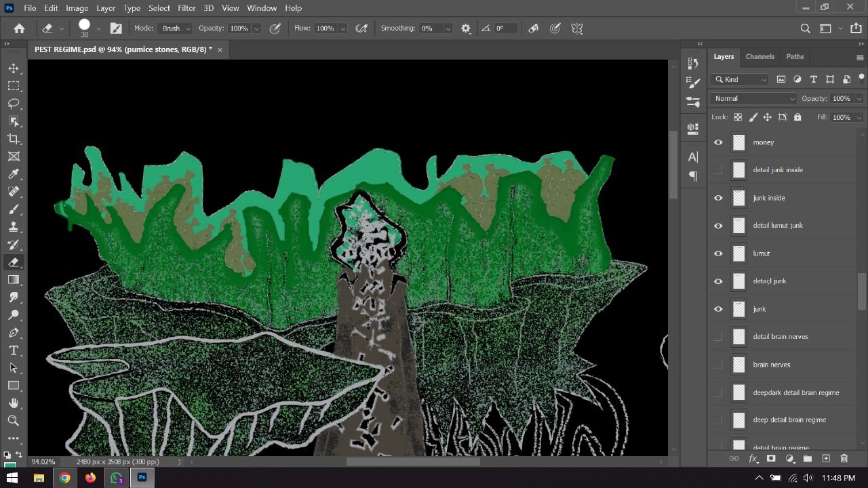Create new group folder icon

pyautogui.click(x=808, y=459)
